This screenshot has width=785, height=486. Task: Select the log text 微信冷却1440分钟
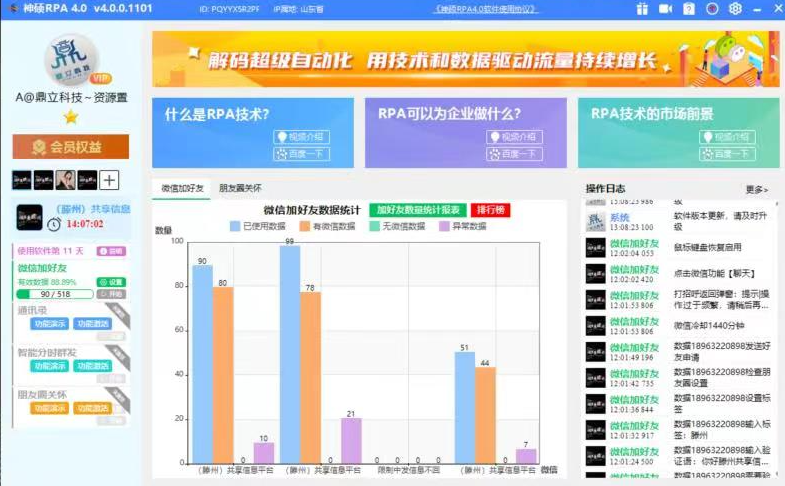pos(709,325)
